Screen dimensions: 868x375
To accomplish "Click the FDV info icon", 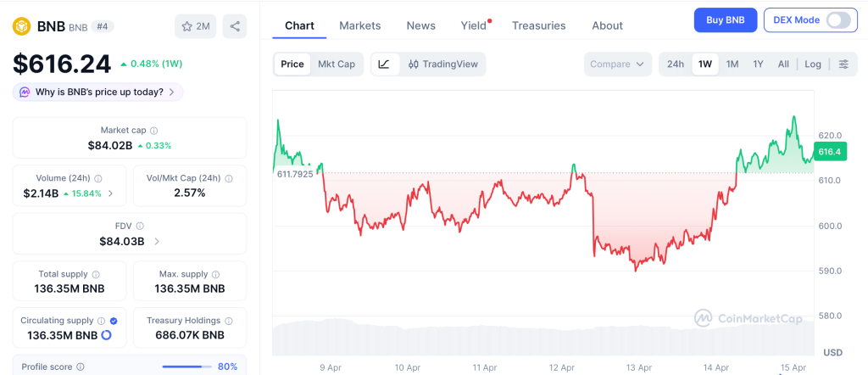I will coord(140,226).
